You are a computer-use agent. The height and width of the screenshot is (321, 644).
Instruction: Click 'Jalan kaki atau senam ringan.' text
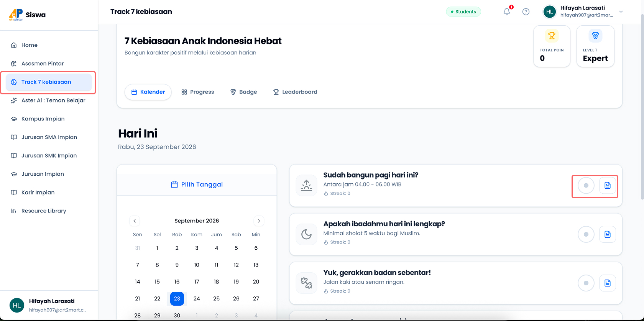click(x=364, y=282)
